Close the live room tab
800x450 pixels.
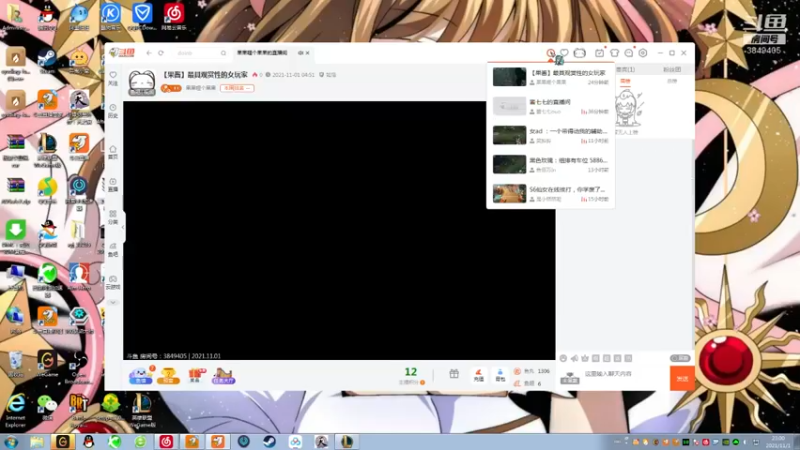pos(308,53)
